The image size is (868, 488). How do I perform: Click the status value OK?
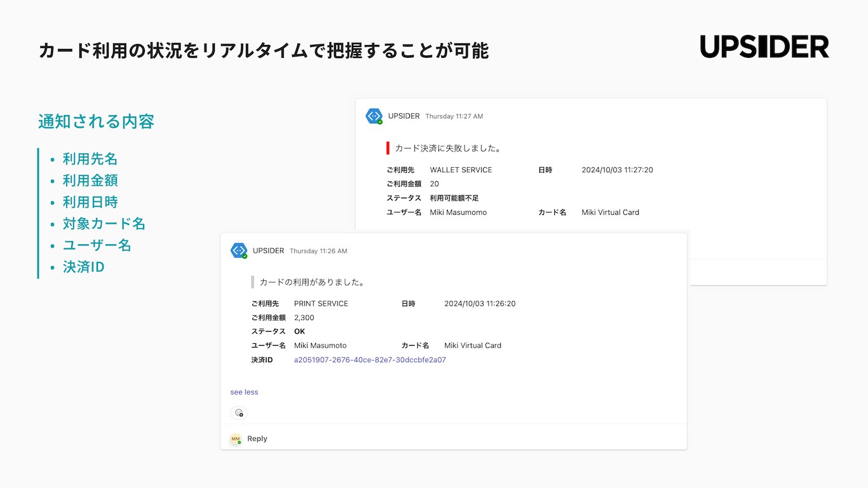pyautogui.click(x=299, y=332)
